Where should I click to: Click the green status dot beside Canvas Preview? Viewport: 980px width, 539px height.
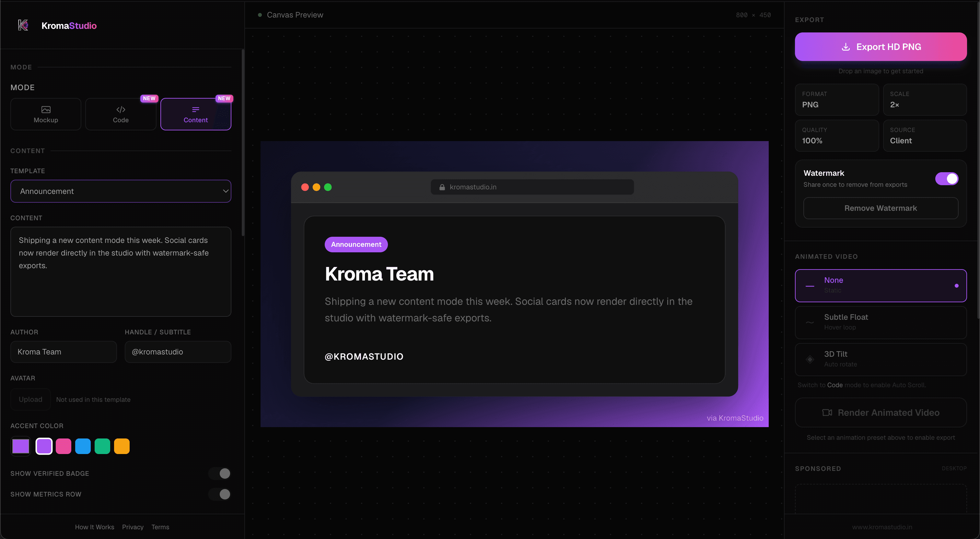[260, 15]
